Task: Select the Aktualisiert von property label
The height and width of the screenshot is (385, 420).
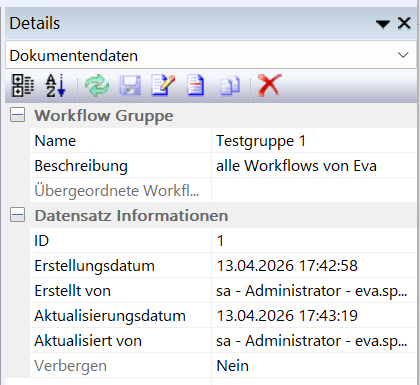Action: click(120, 341)
